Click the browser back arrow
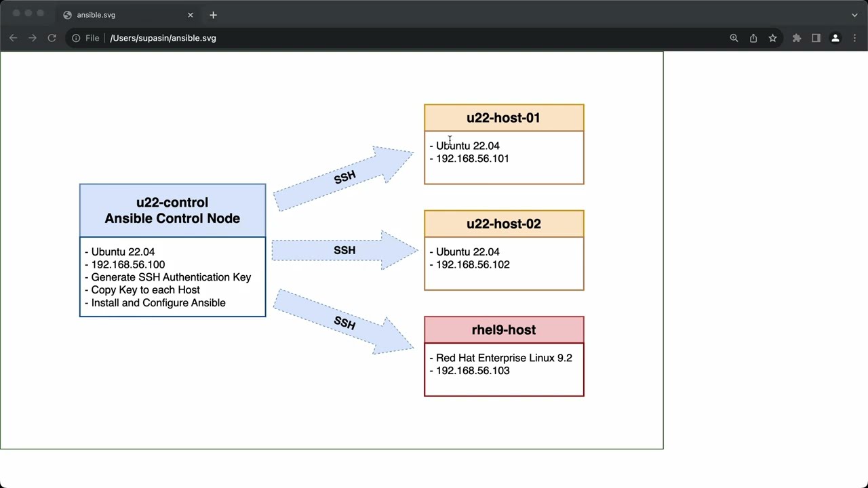The height and width of the screenshot is (488, 868). [13, 38]
